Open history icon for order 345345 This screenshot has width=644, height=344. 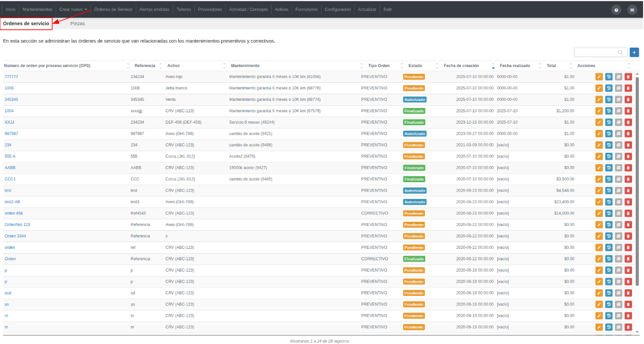(609, 99)
